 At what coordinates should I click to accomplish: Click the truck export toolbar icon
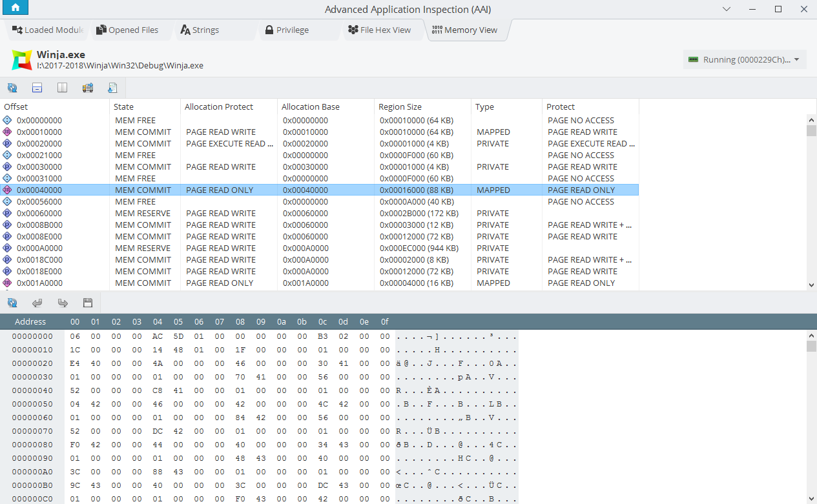point(88,88)
